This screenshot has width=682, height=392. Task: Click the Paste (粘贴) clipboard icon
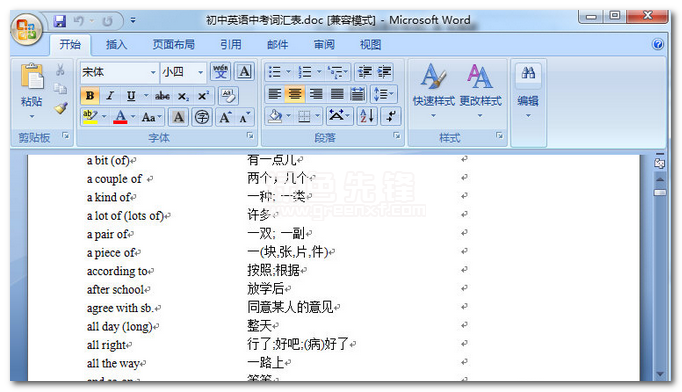tap(32, 77)
